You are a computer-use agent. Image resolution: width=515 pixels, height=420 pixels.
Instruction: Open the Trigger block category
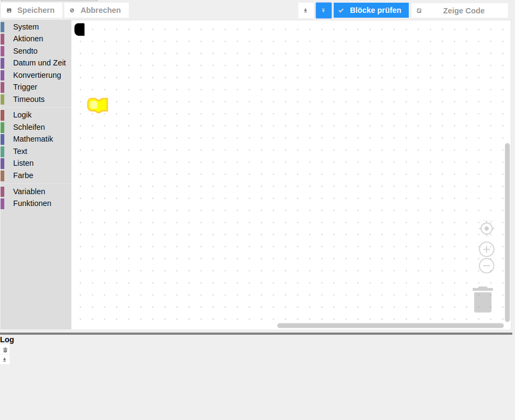(x=36, y=87)
